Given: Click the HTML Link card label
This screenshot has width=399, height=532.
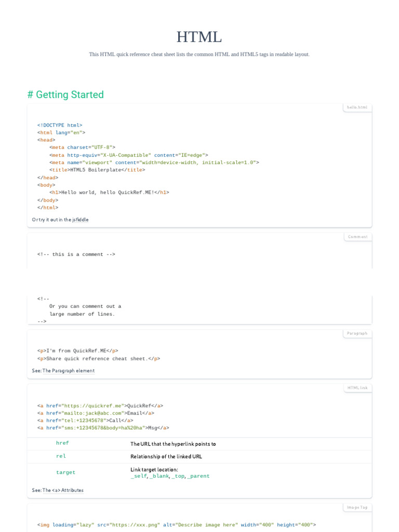Looking at the screenshot, I should (357, 388).
